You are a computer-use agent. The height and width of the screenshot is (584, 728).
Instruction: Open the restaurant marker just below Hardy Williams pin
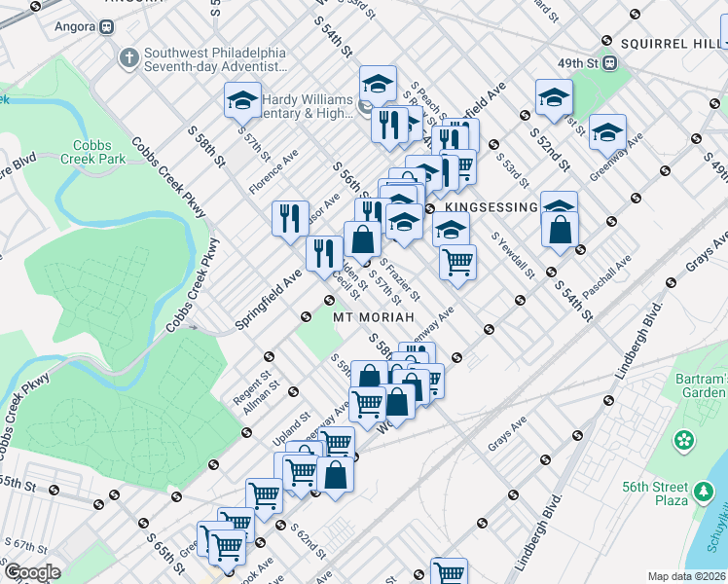pyautogui.click(x=389, y=126)
